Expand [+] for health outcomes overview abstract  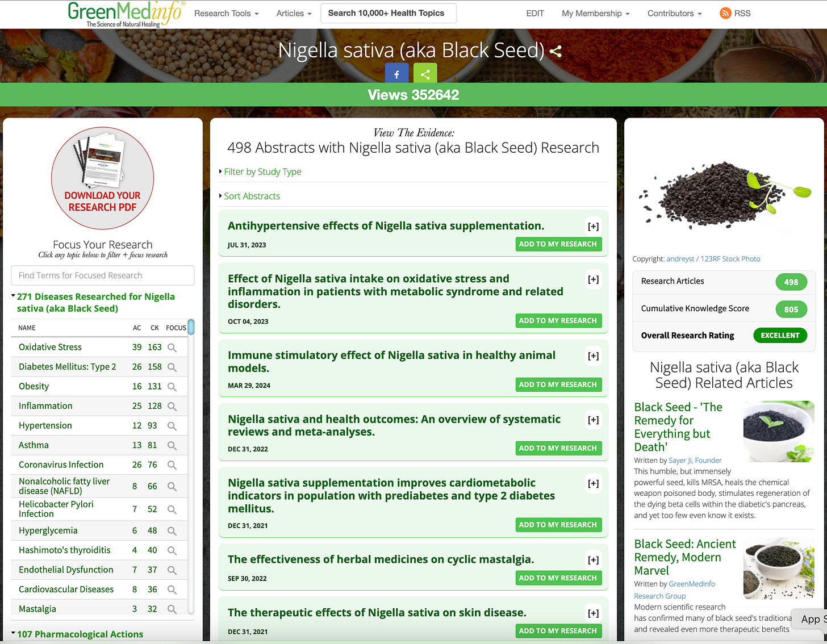pos(593,420)
